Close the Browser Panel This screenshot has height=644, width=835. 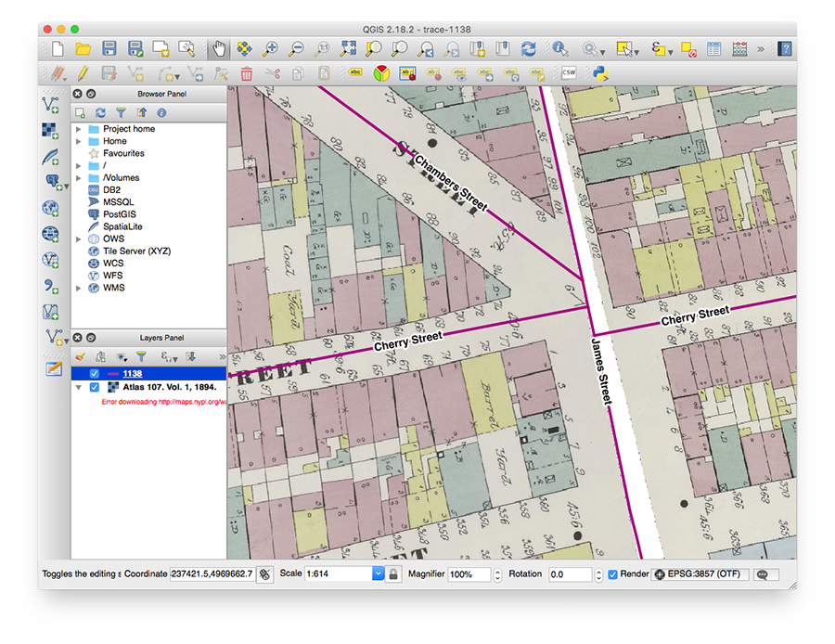pos(77,94)
